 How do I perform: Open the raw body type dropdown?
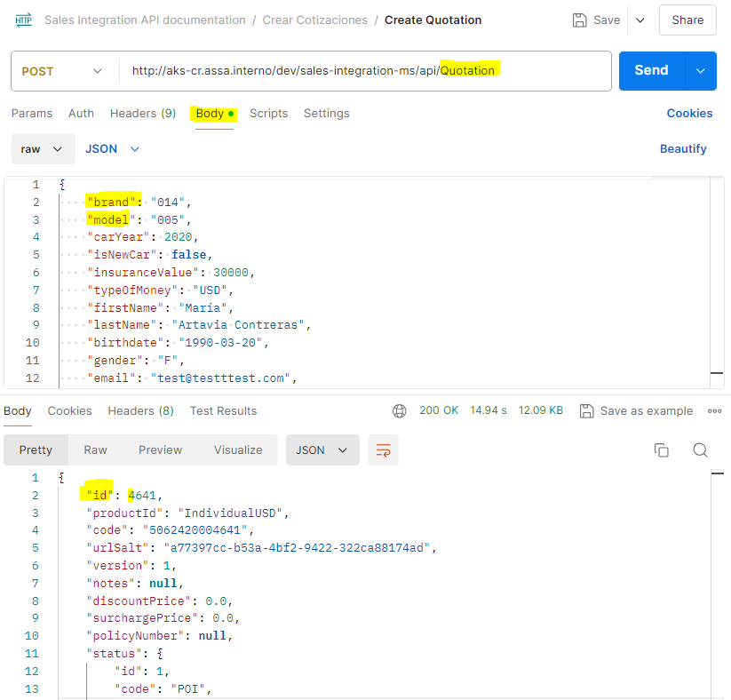pos(43,149)
